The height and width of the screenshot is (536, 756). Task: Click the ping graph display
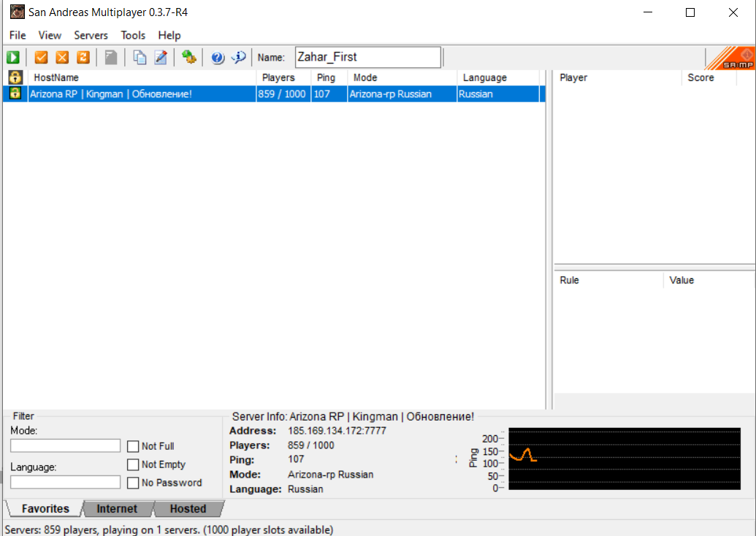click(x=625, y=459)
